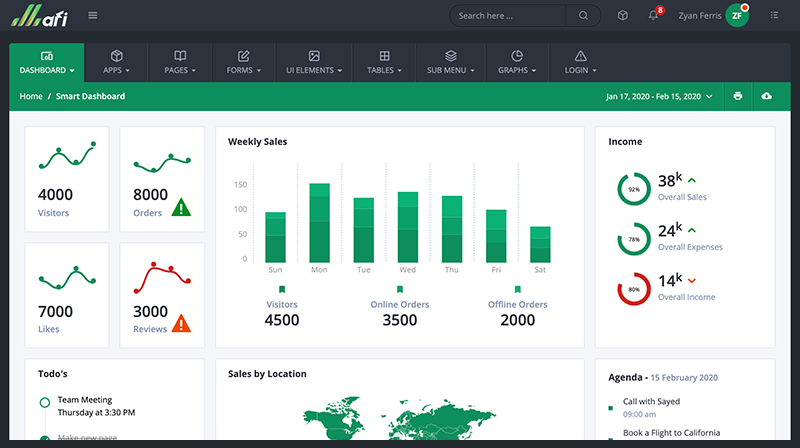This screenshot has width=800, height=448.
Task: Click the search magnifier icon
Action: pos(583,15)
